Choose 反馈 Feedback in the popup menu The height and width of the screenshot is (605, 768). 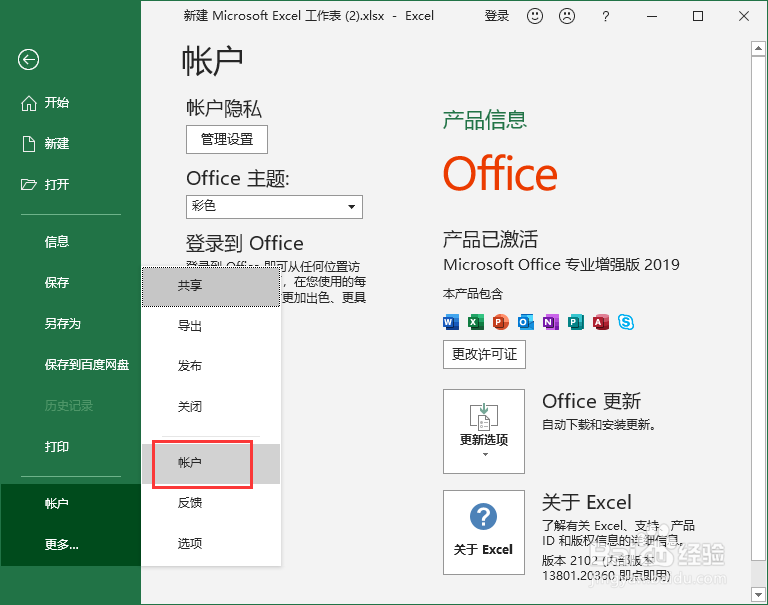211,503
